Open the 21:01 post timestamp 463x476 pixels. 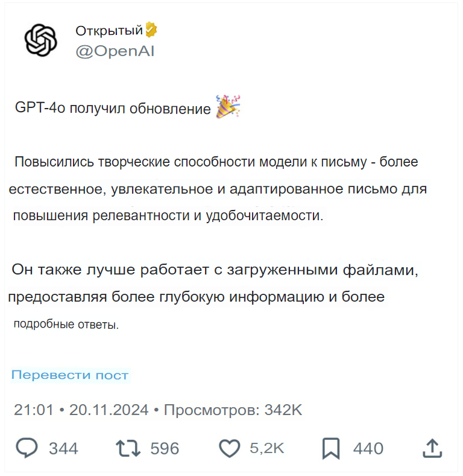click(34, 410)
